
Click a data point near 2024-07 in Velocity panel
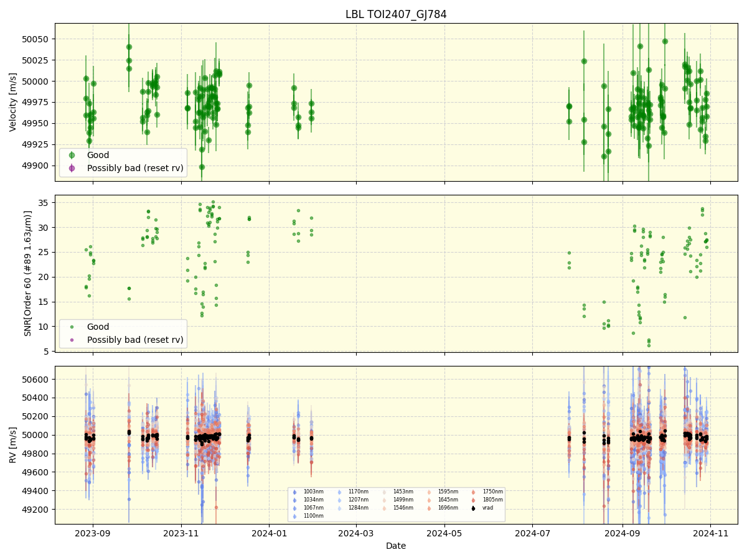pyautogui.click(x=568, y=106)
